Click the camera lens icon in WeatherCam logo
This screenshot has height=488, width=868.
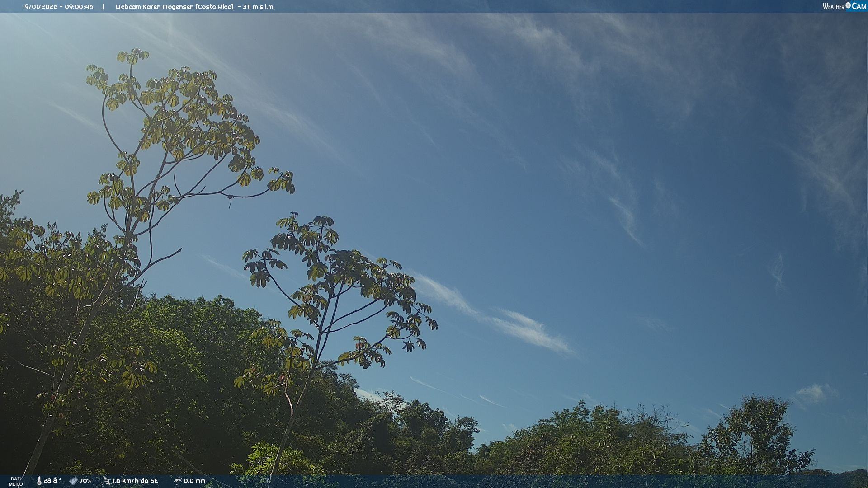click(x=848, y=5)
